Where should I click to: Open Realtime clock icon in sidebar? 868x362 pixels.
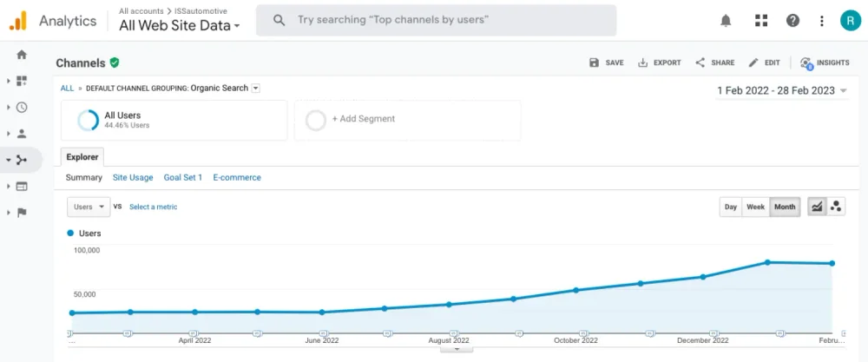tap(22, 108)
